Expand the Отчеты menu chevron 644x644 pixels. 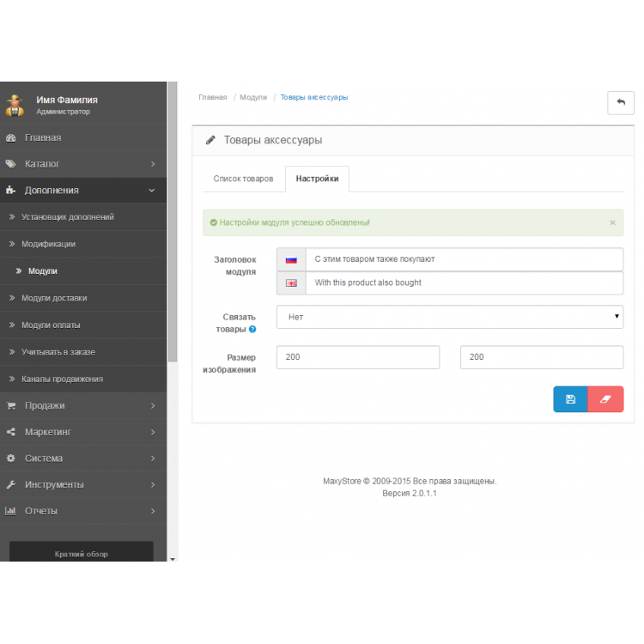click(153, 511)
